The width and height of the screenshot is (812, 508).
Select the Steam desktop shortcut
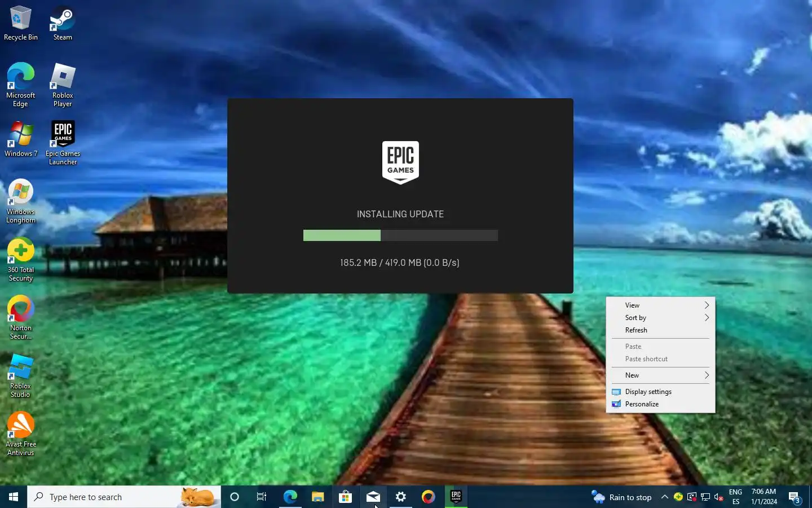63,23
